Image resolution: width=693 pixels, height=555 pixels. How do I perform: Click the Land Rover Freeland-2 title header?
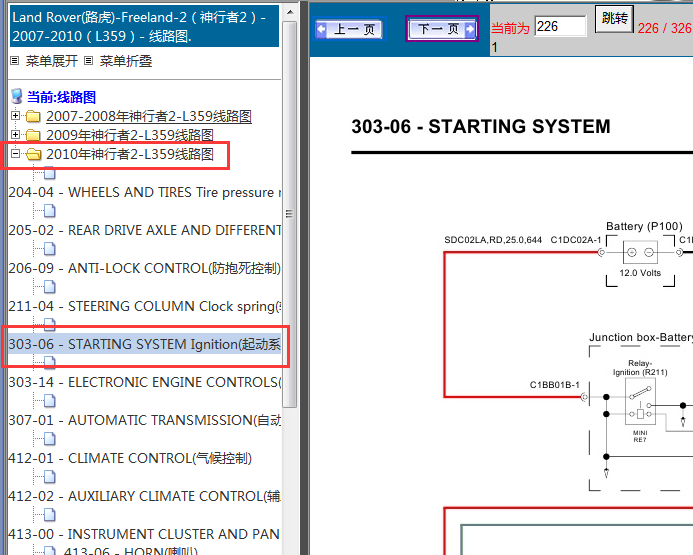click(x=145, y=27)
